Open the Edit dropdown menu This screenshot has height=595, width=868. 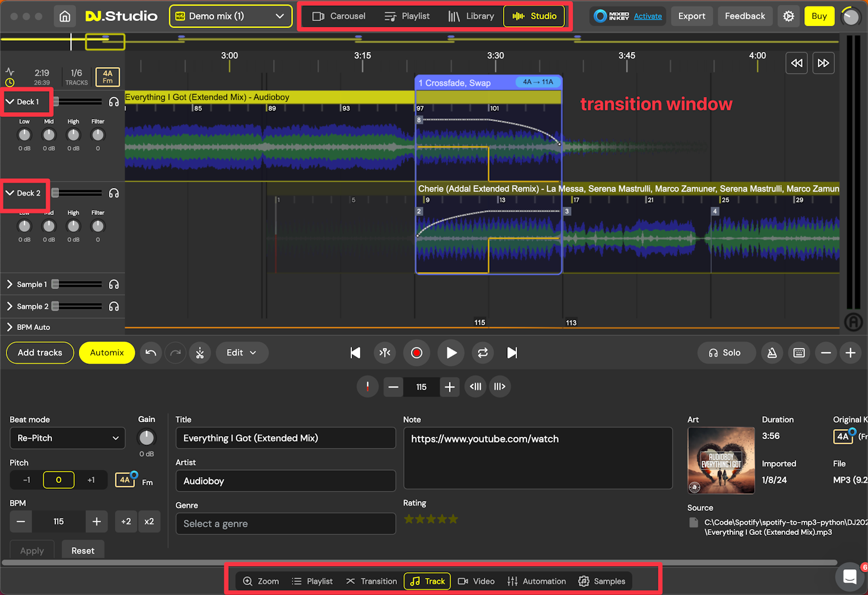coord(242,353)
